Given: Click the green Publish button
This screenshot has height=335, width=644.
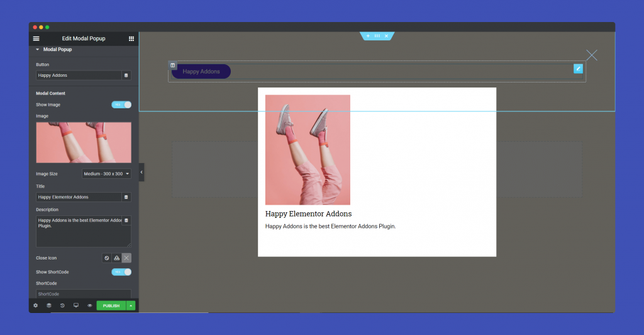Looking at the screenshot, I should pos(111,306).
